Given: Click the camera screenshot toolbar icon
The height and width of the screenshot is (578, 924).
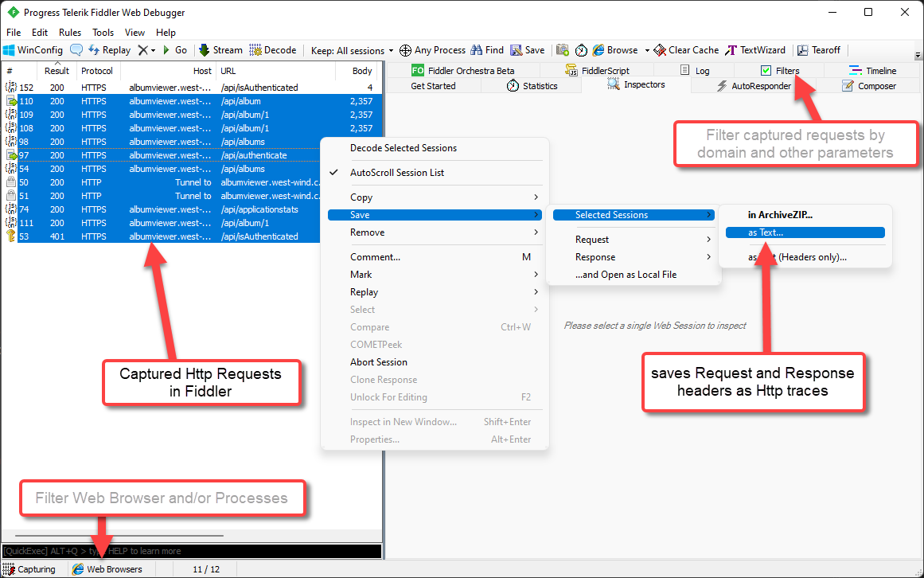Looking at the screenshot, I should coord(563,50).
